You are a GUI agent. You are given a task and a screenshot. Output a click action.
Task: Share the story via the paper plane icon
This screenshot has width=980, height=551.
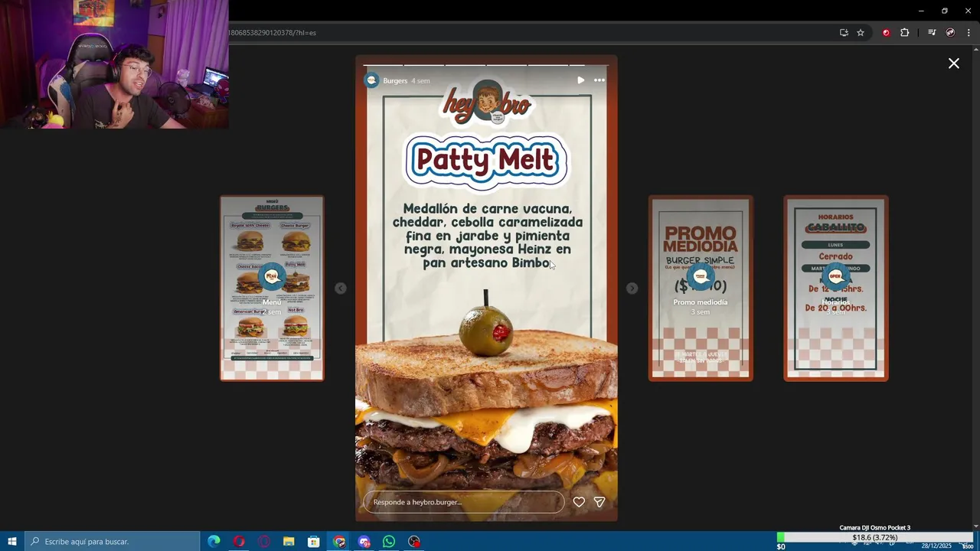point(599,502)
